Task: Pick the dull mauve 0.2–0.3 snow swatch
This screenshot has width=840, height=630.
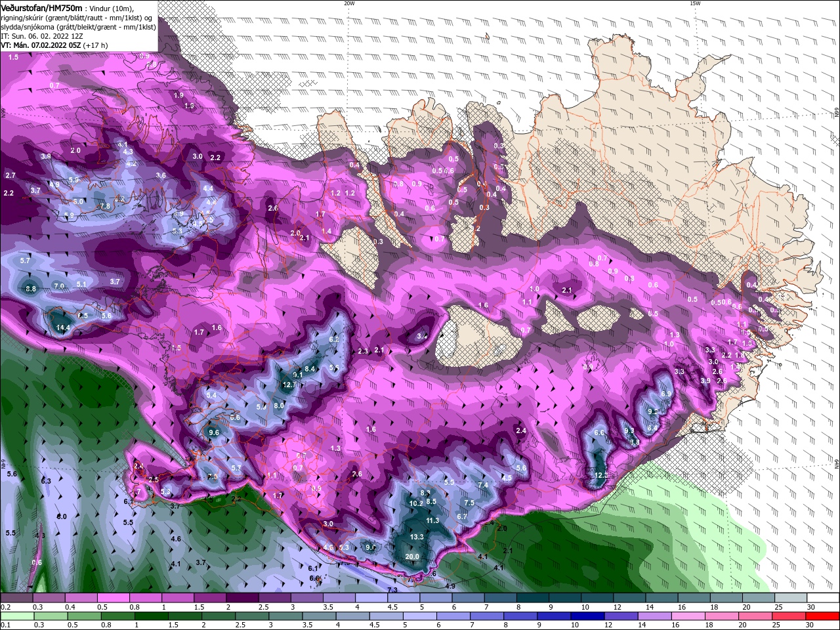Action: click(x=17, y=598)
